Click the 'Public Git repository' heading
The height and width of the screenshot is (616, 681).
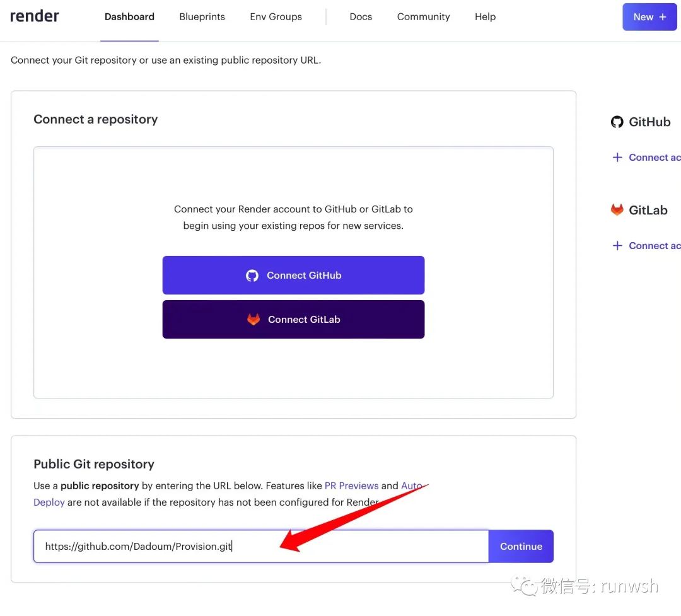coord(94,464)
